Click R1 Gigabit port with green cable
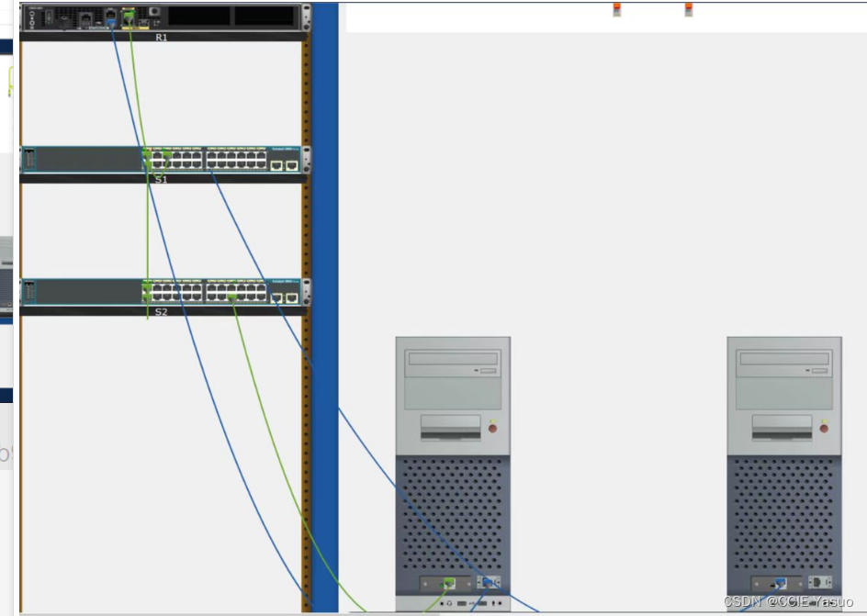Image resolution: width=867 pixels, height=616 pixels. point(128,17)
